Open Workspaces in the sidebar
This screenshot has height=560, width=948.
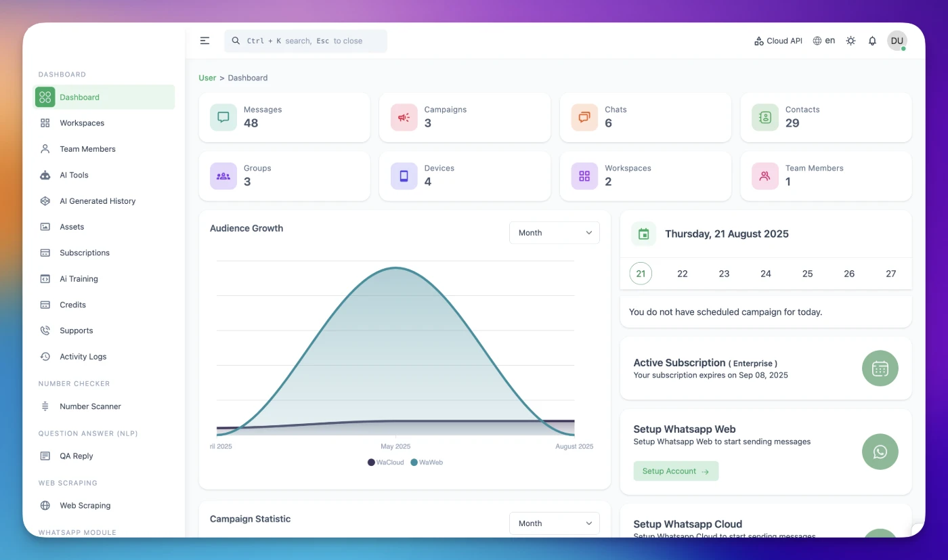click(x=82, y=123)
